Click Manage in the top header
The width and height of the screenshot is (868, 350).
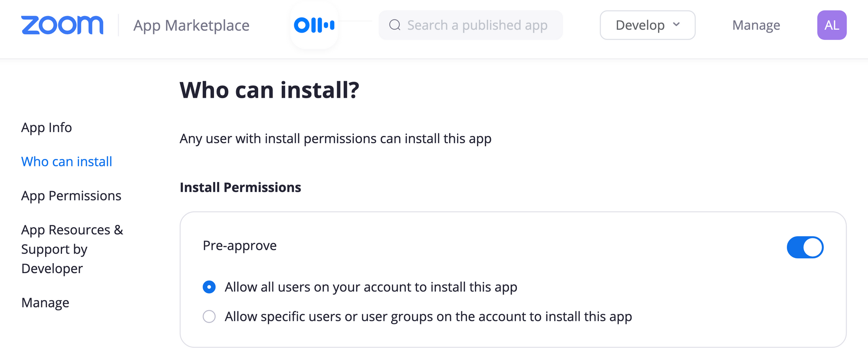756,25
